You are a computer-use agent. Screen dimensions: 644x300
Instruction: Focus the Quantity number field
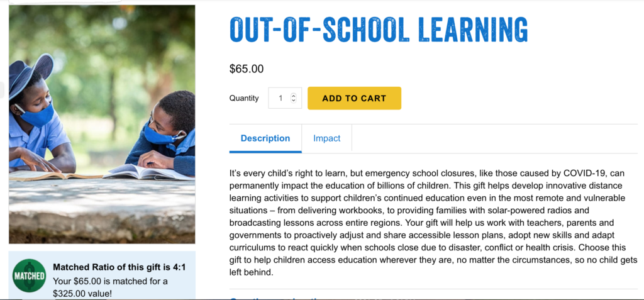pos(285,98)
